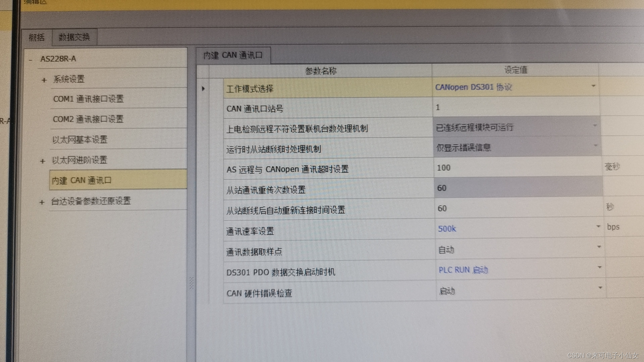Image resolution: width=644 pixels, height=362 pixels.
Task: Open COM1 通讯接口设置
Action: 89,99
